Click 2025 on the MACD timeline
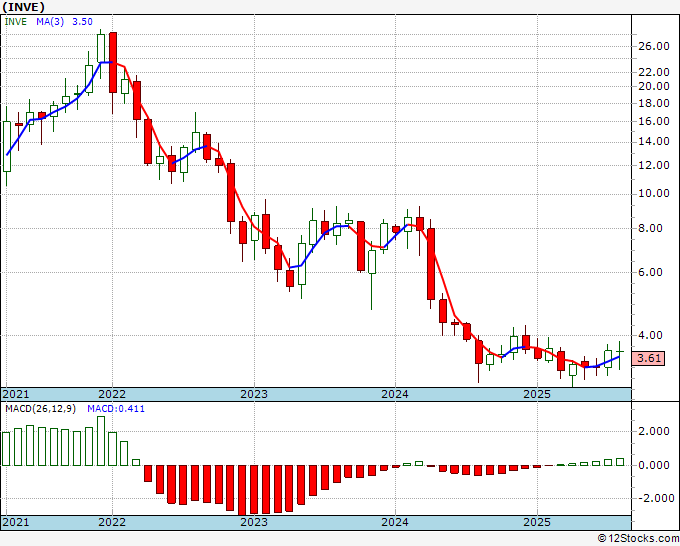 (537, 522)
